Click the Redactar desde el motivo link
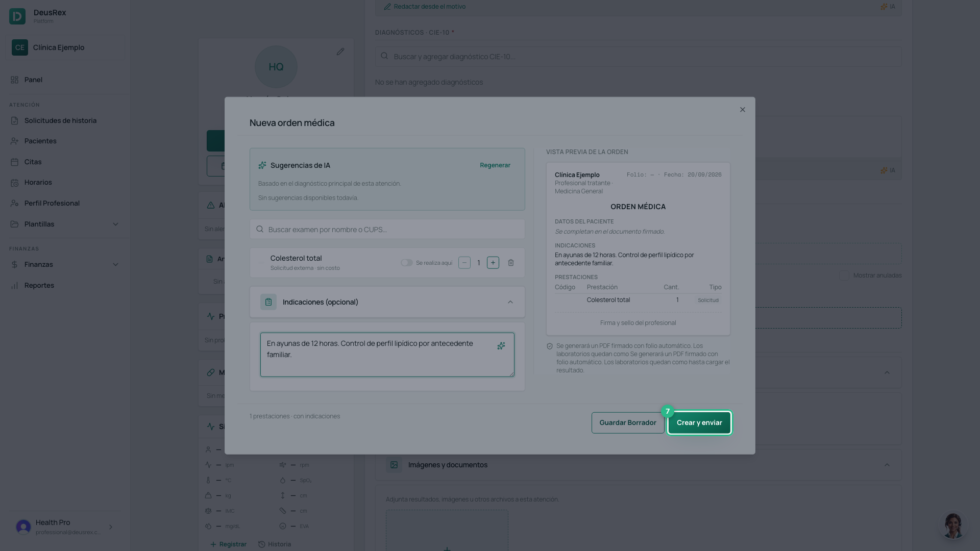Image resolution: width=980 pixels, height=551 pixels. click(x=425, y=7)
